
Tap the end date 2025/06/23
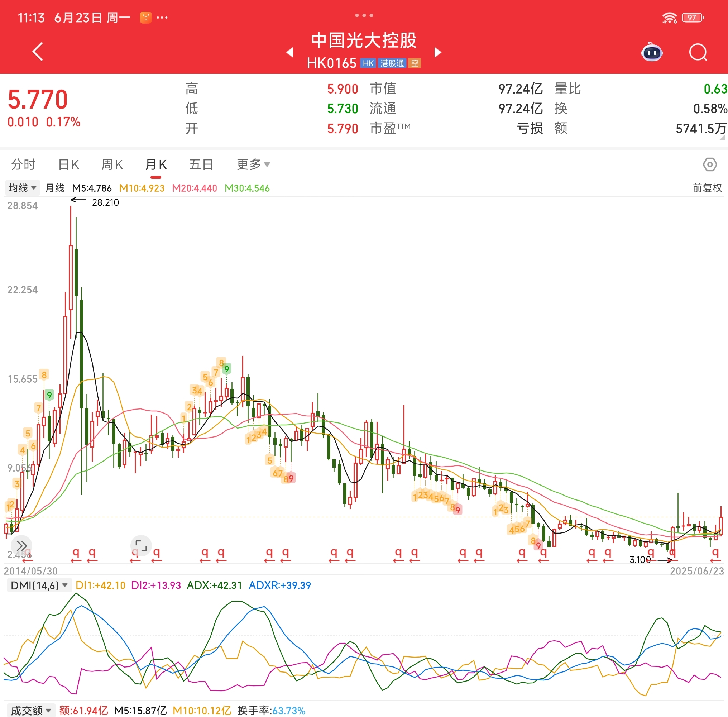[697, 571]
